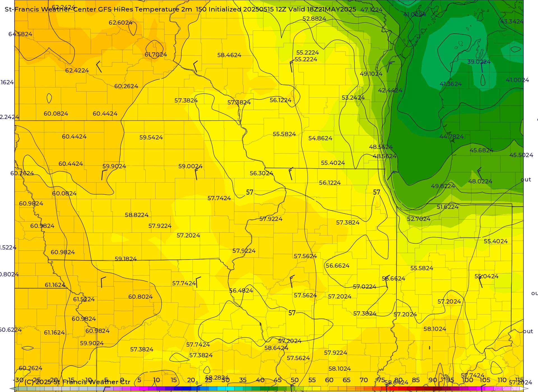Click the 58.4624 temperature value
Viewport: 538px width, 392px height.
pos(229,55)
